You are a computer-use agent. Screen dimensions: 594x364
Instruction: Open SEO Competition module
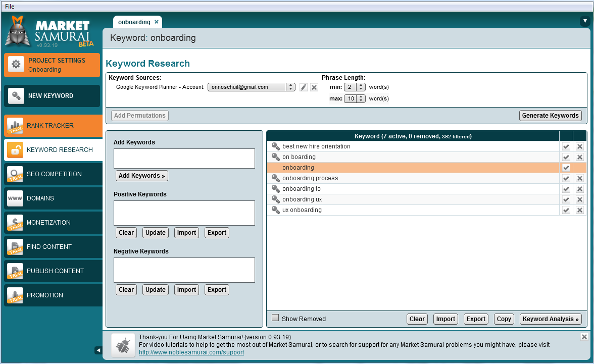click(53, 174)
